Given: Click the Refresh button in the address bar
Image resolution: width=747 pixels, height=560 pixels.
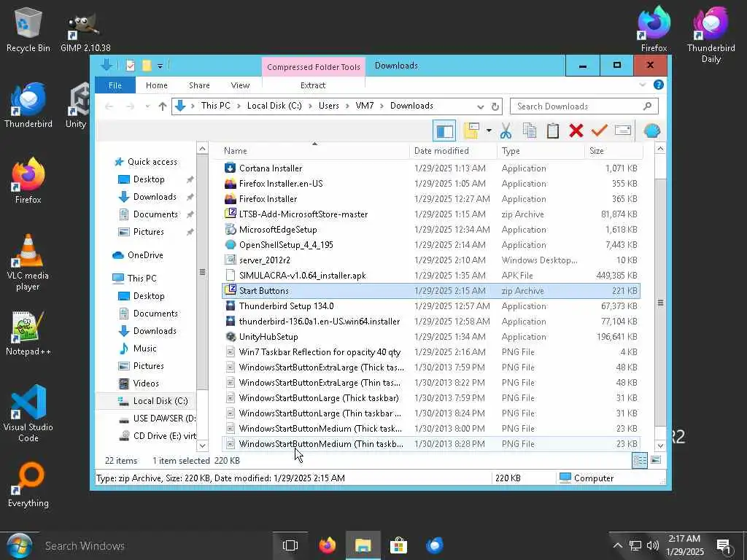Looking at the screenshot, I should point(495,106).
